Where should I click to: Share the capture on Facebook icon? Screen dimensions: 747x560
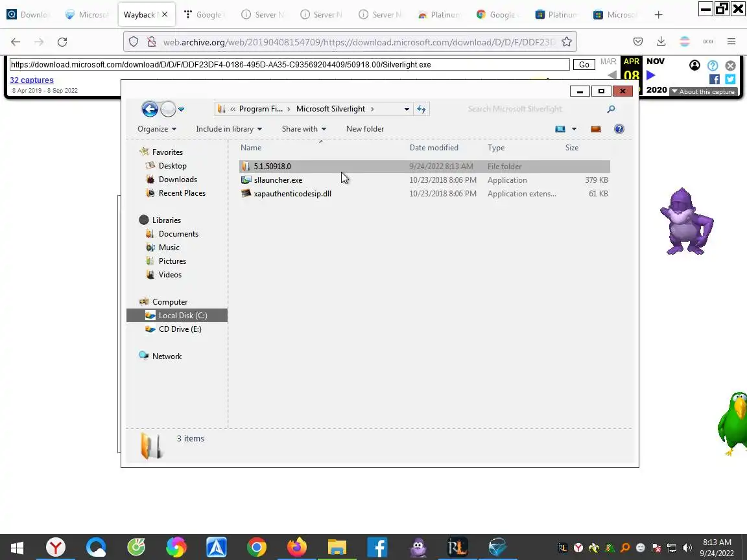pyautogui.click(x=714, y=79)
